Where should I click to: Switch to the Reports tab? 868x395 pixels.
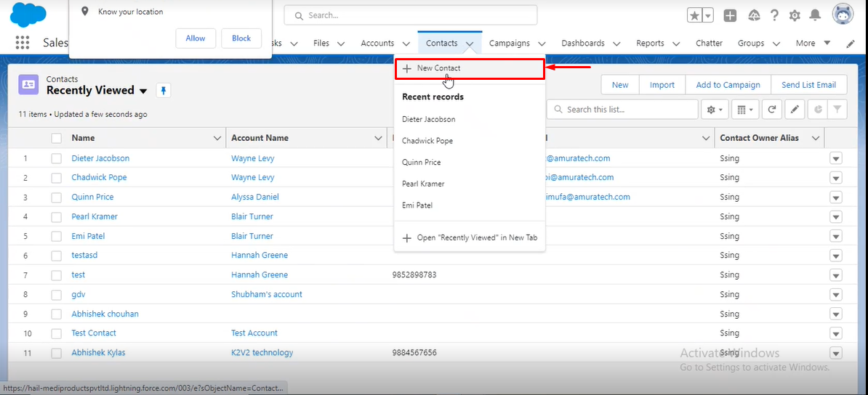pyautogui.click(x=650, y=43)
